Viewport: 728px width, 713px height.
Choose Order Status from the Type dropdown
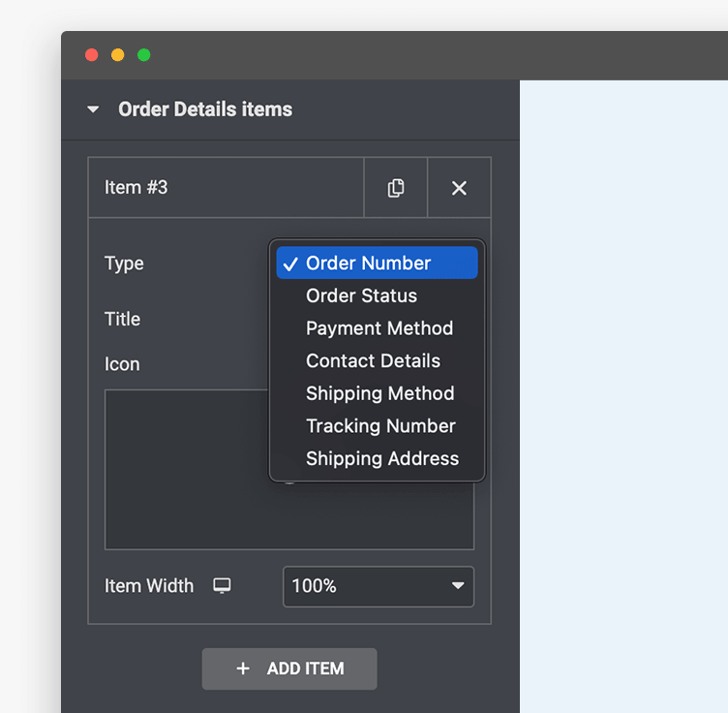pos(361,296)
